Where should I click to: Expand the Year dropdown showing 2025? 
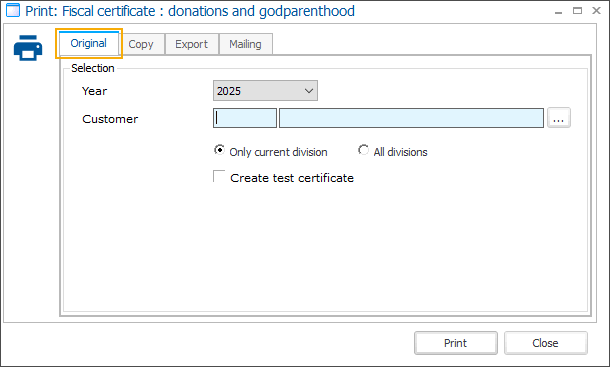pyautogui.click(x=265, y=91)
